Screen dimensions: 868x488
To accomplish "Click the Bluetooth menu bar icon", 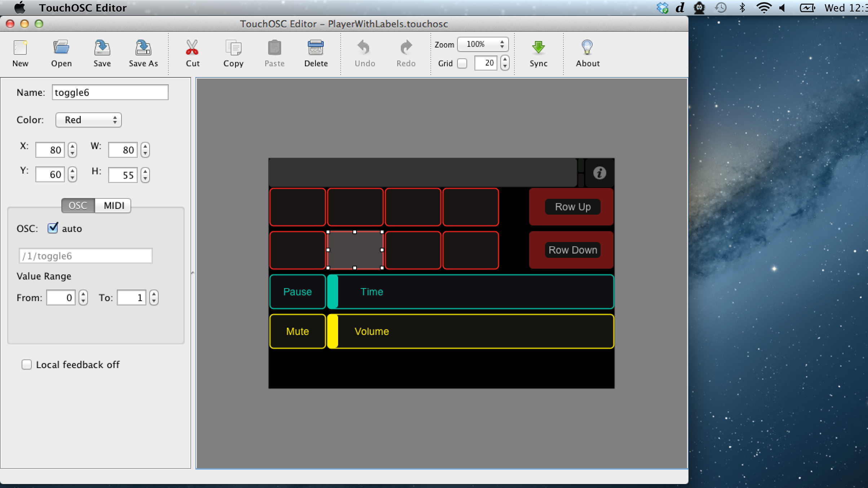I will pyautogui.click(x=742, y=8).
